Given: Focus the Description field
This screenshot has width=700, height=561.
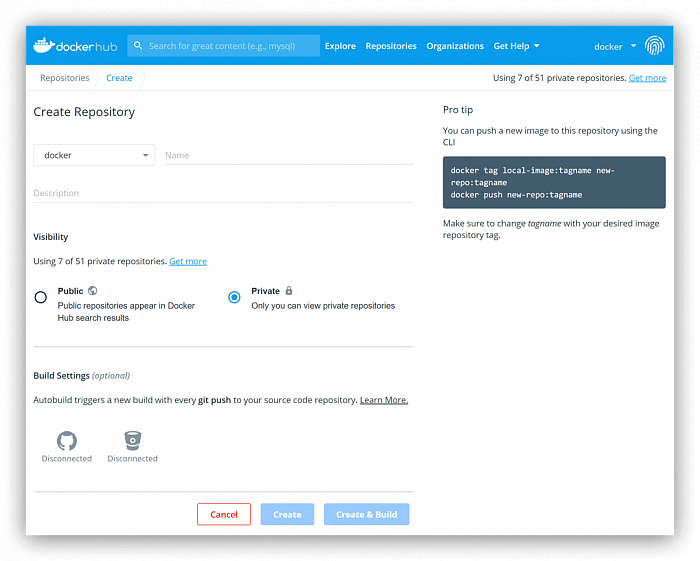Looking at the screenshot, I should pos(223,193).
